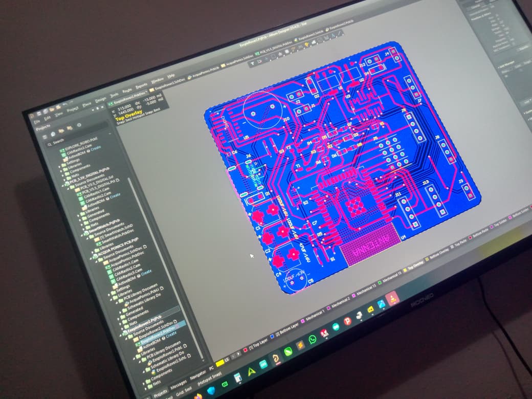532x399 pixels.
Task: Click the Projects panel settings gear icon
Action: point(79,124)
